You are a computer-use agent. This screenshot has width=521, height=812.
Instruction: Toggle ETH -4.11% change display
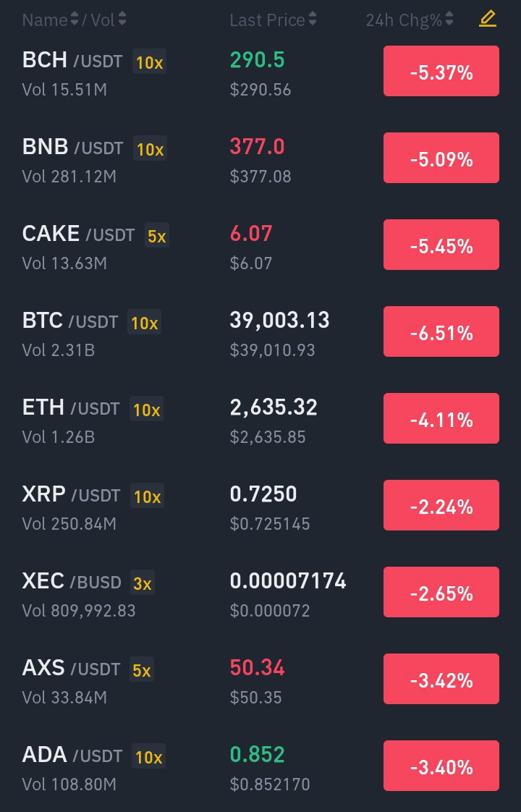point(441,418)
